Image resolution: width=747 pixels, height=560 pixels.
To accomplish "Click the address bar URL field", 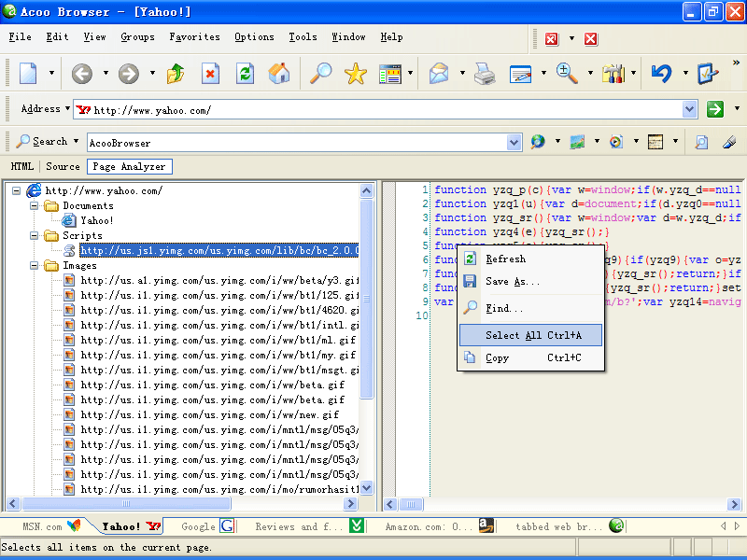I will point(386,110).
